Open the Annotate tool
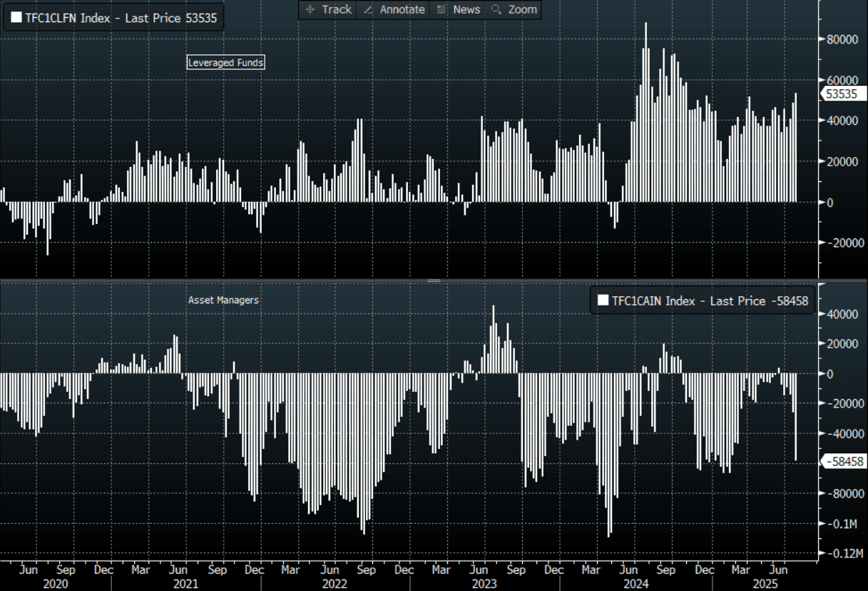This screenshot has height=591, width=868. pos(393,9)
